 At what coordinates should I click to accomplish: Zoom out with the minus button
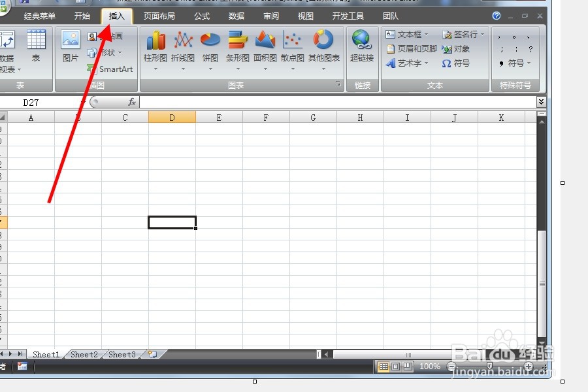(452, 367)
